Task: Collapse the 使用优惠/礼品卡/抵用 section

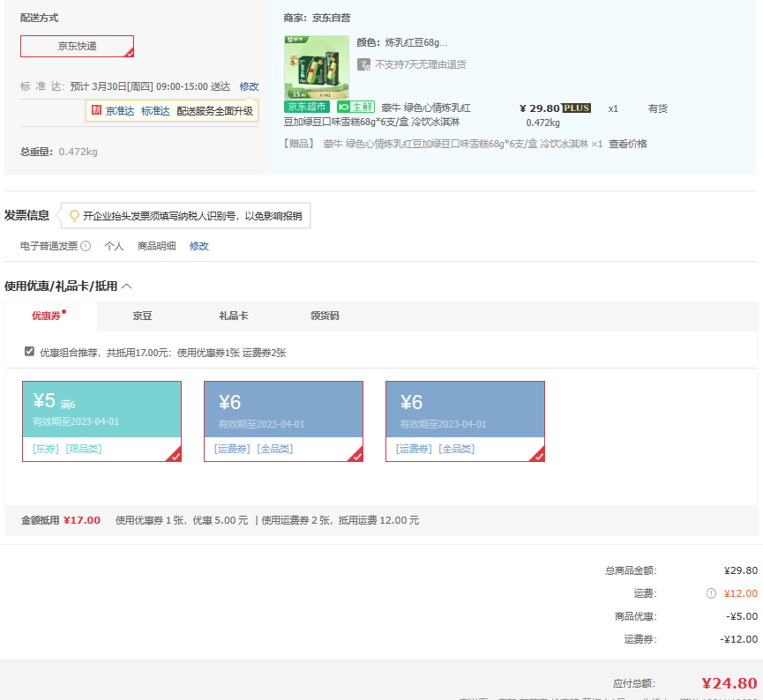Action: coord(126,286)
